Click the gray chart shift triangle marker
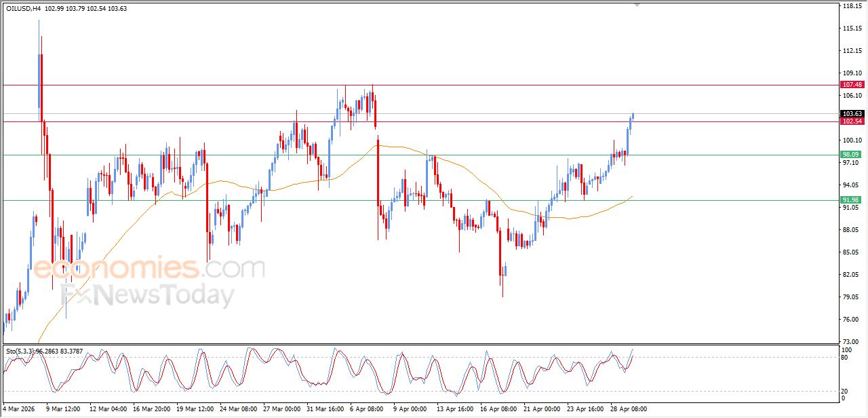Screen dimensions: 868x418 (x=637, y=5)
